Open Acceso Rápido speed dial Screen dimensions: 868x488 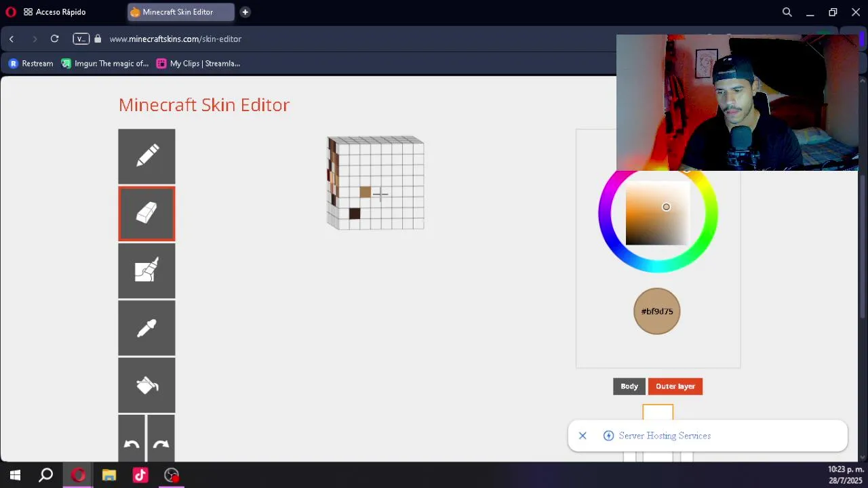(54, 12)
